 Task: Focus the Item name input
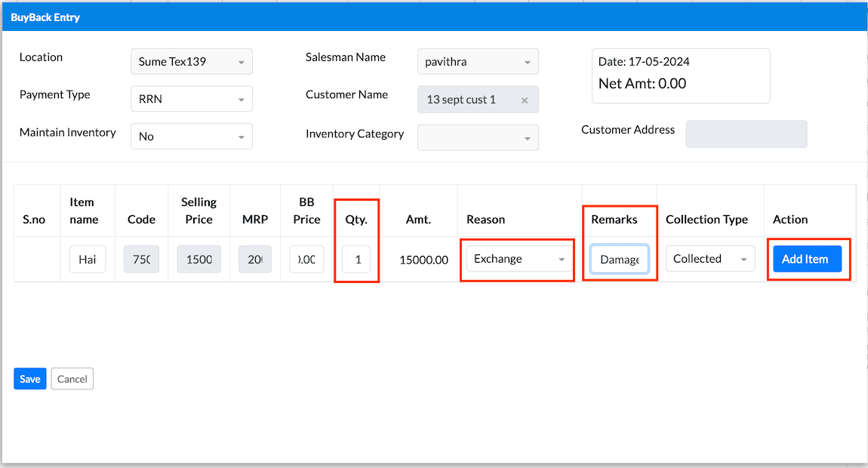coord(88,260)
